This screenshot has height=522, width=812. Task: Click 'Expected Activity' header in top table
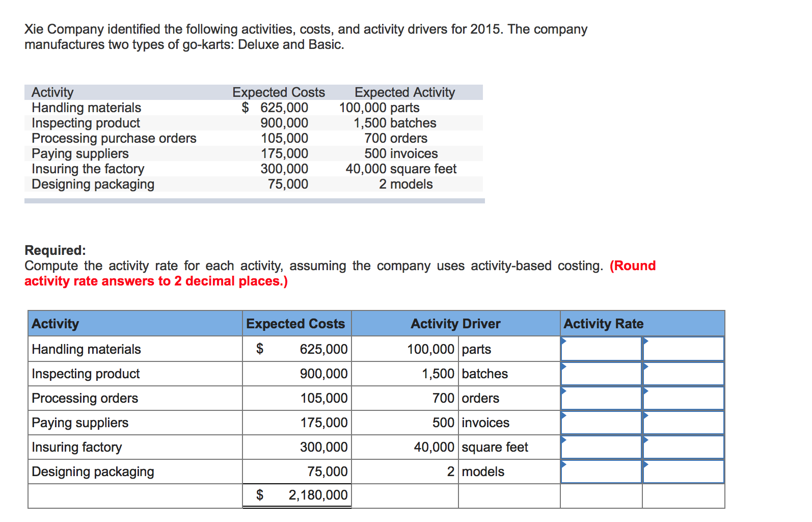click(x=405, y=92)
